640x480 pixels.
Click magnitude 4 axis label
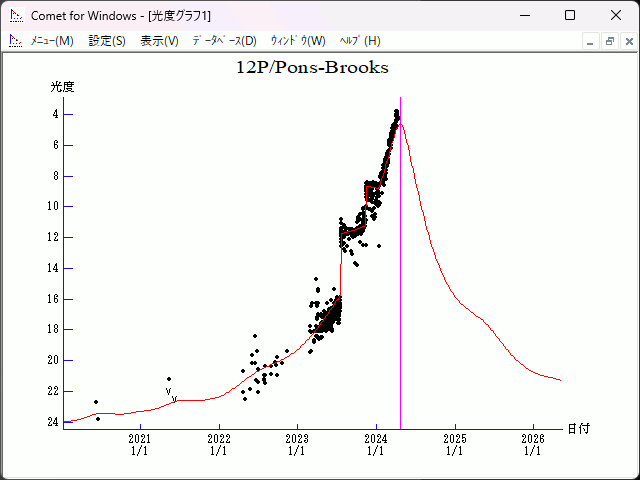[56, 114]
